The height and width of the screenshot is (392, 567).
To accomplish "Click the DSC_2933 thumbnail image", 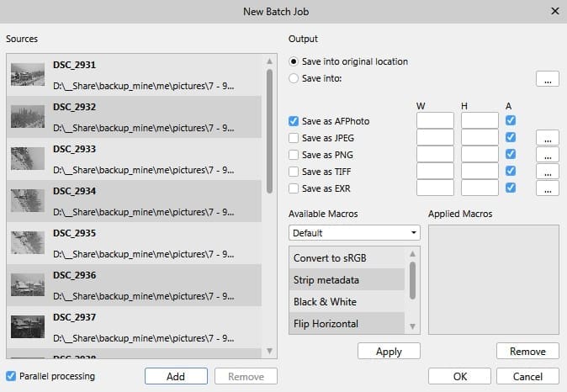I will pos(28,158).
